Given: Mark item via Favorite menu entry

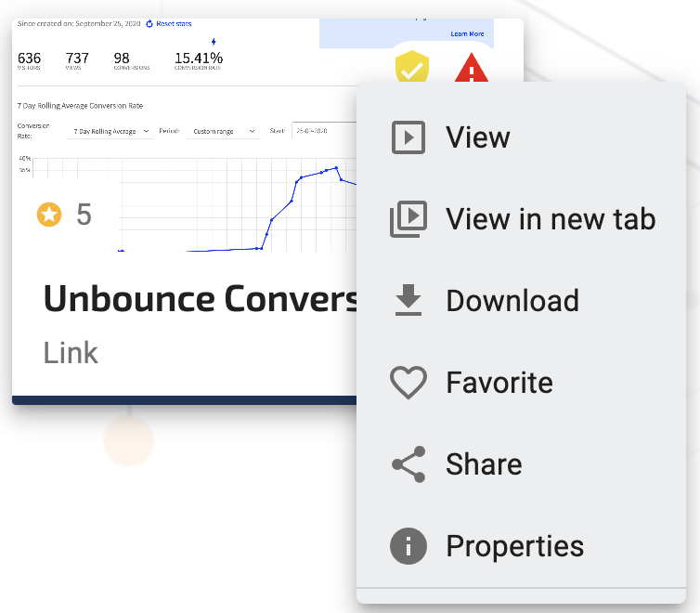Looking at the screenshot, I should tap(521, 382).
